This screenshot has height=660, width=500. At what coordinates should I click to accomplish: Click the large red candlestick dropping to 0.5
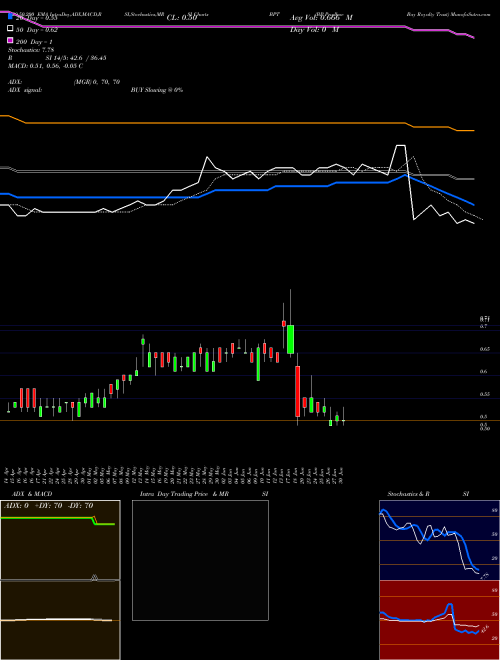click(x=298, y=391)
